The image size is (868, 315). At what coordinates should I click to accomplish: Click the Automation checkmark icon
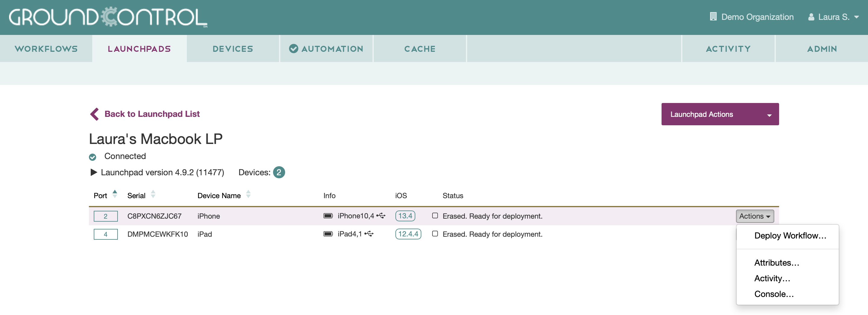[x=294, y=48]
